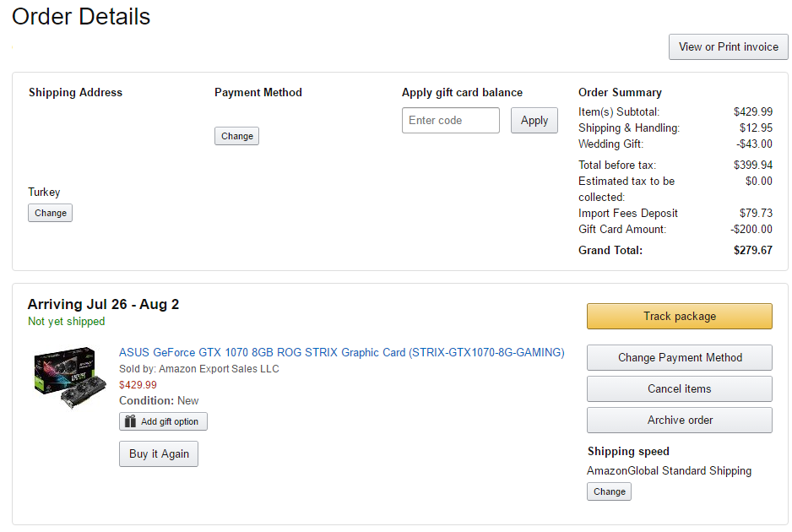Focus the Enter code gift card field

451,120
